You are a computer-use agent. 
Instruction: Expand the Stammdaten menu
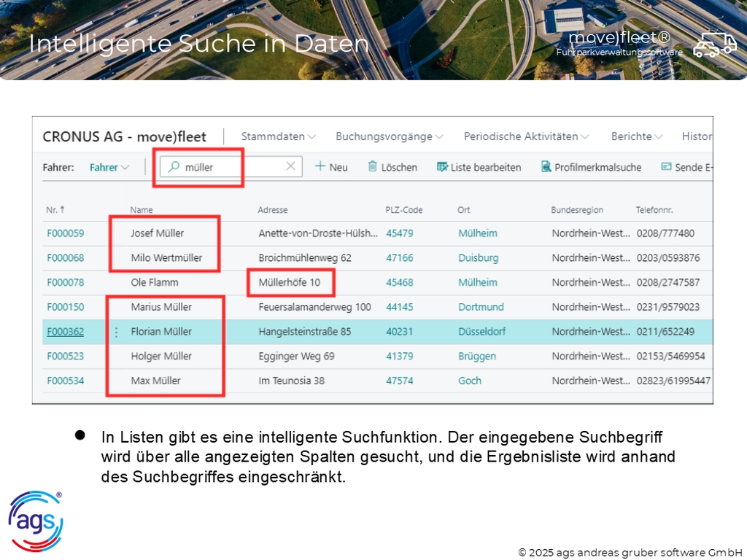278,136
